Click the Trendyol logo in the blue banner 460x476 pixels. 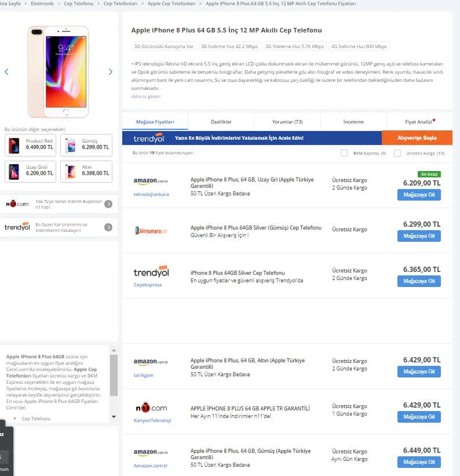tap(149, 138)
